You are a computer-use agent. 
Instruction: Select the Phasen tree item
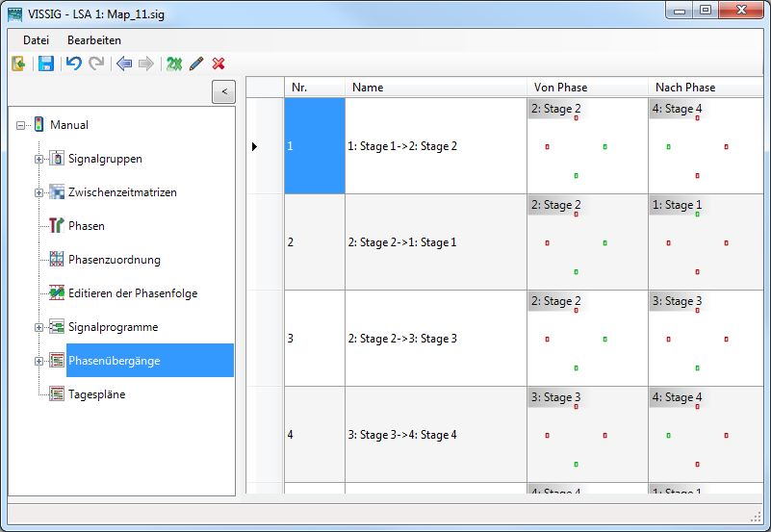click(87, 226)
